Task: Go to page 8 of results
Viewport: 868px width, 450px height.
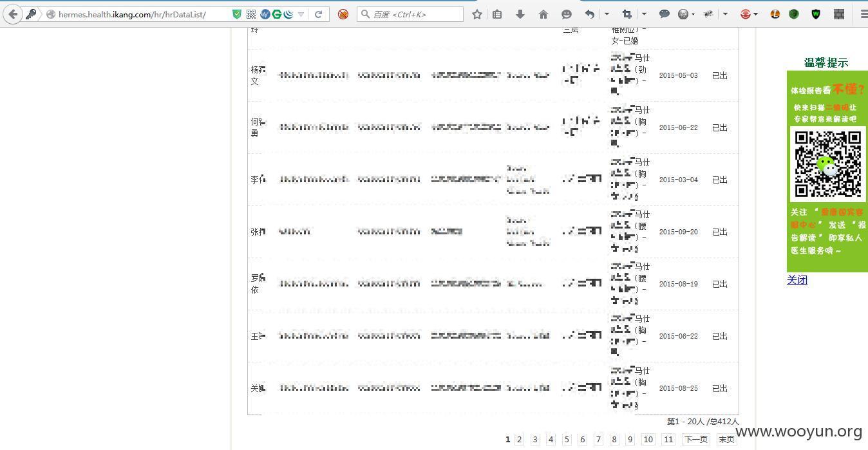Action: 614,439
